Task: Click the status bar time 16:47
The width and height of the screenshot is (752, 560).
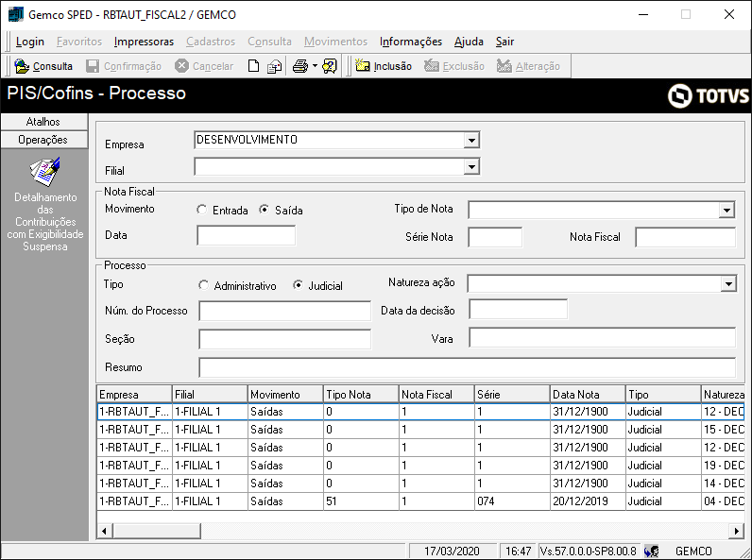Action: (518, 551)
